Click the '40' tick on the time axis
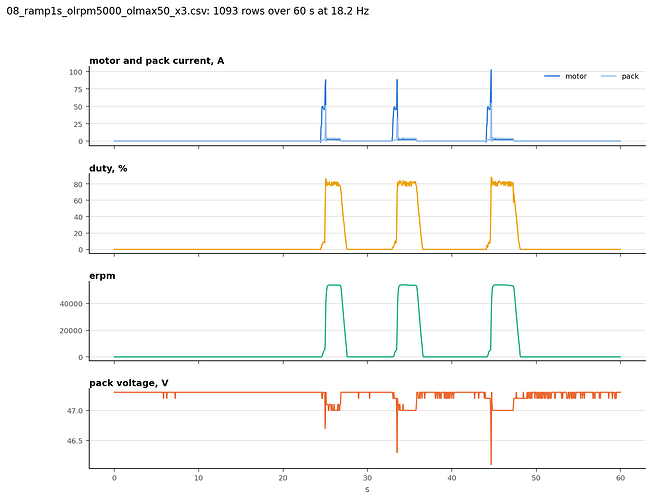This screenshot has width=651, height=500. [452, 478]
